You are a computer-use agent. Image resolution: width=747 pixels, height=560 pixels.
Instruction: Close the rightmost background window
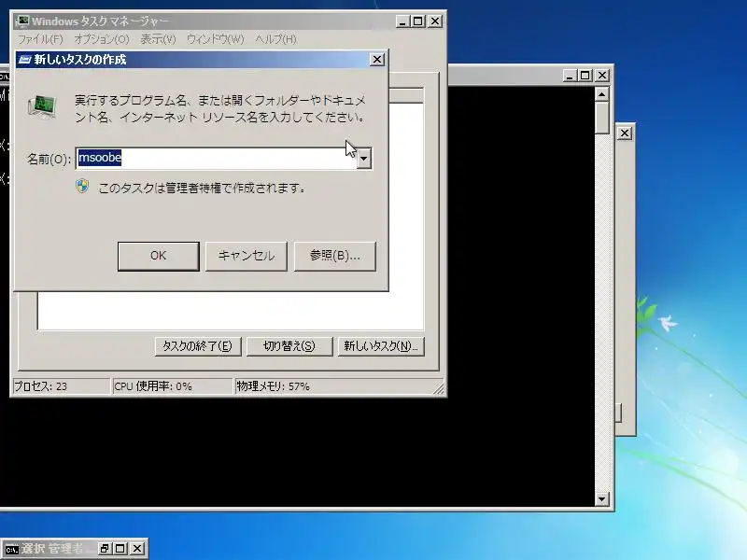point(625,133)
